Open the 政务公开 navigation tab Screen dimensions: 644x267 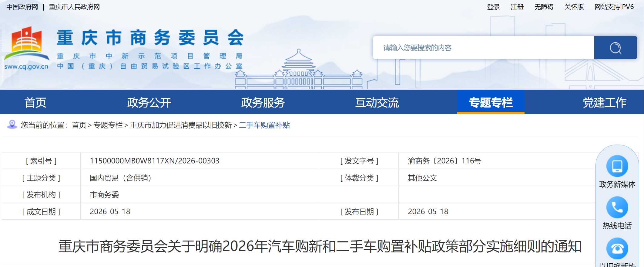tap(149, 103)
